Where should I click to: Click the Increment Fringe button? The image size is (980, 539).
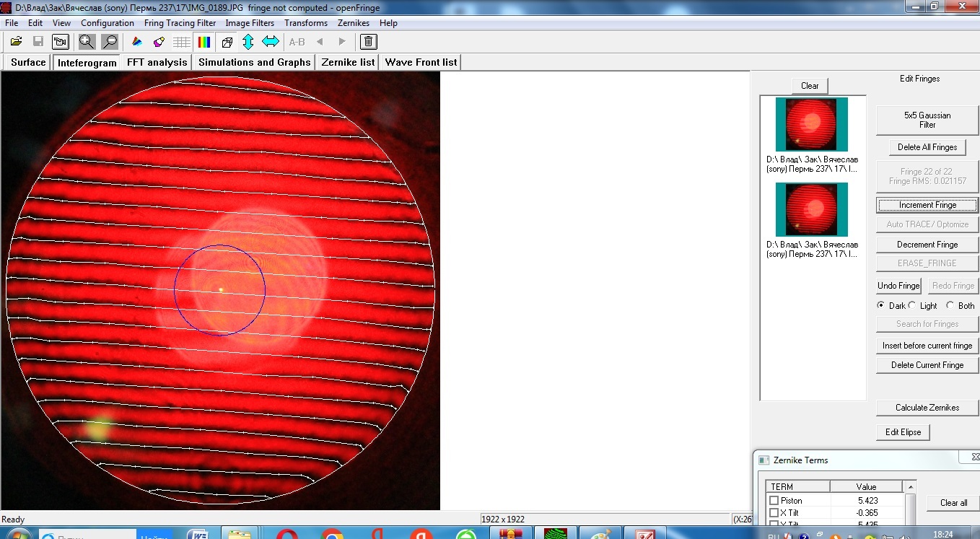click(927, 206)
